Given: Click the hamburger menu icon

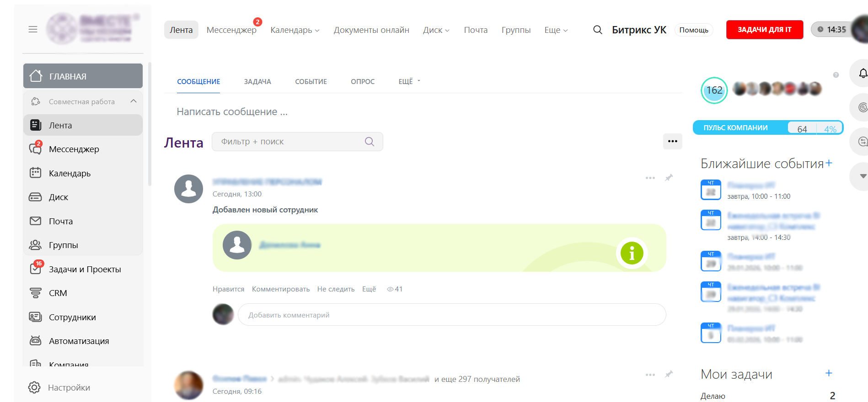Looking at the screenshot, I should (x=33, y=29).
